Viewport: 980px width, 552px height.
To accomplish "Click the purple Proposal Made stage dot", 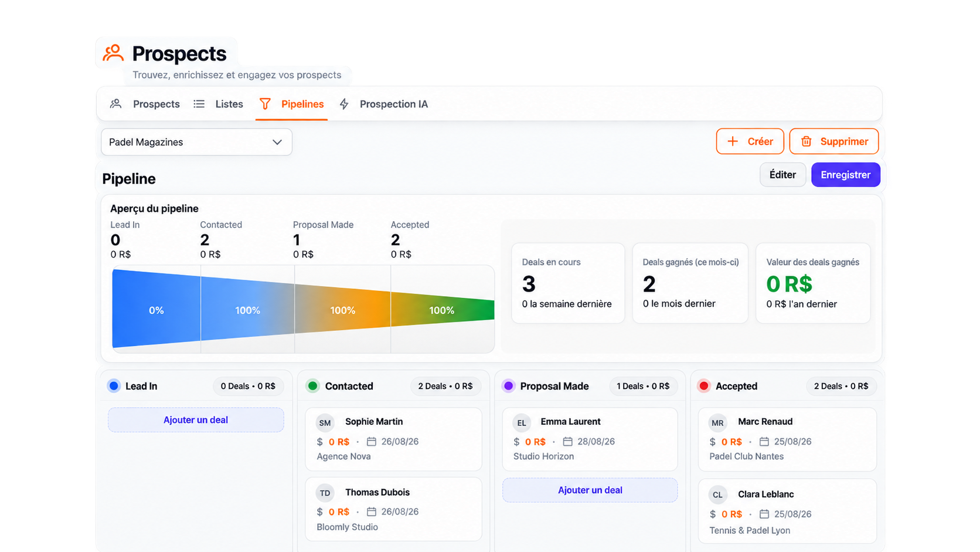I will point(509,386).
